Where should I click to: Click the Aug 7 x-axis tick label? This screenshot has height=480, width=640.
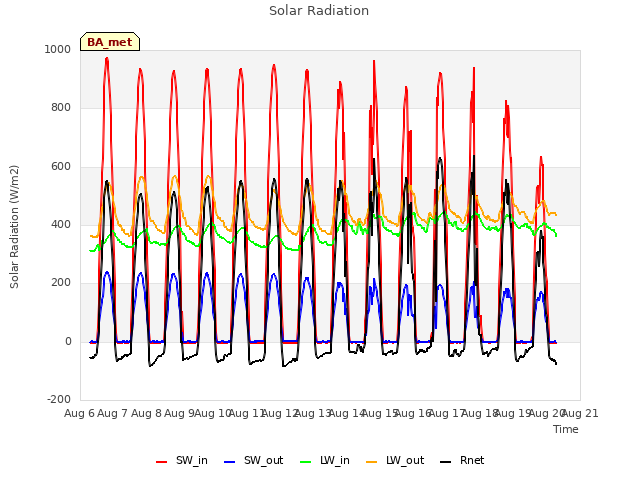pos(113,413)
